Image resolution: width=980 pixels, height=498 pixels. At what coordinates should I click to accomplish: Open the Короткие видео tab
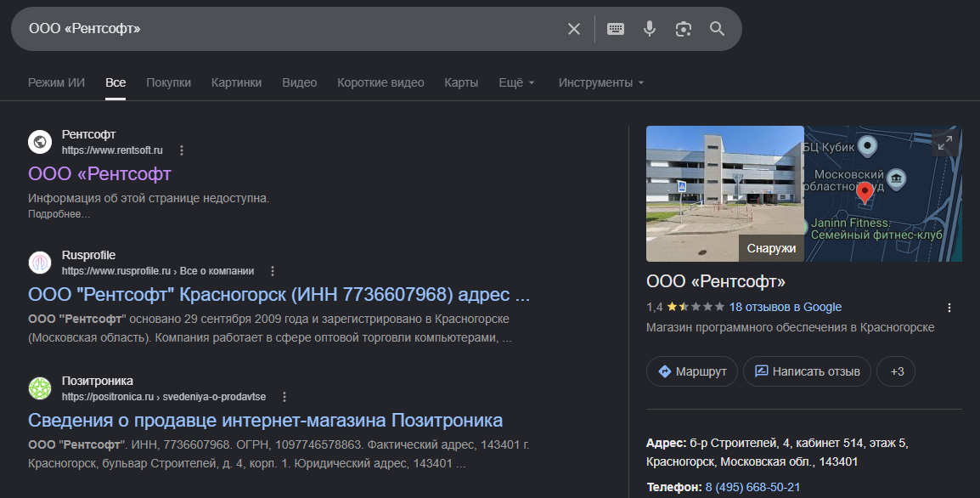(x=380, y=82)
